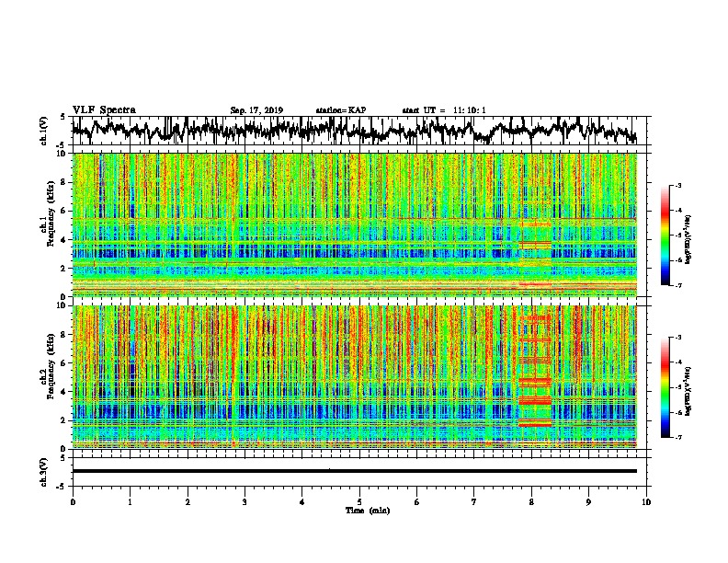This screenshot has width=728, height=563.
Task: Click the "VLF Spectra" title text
Action: pos(104,110)
